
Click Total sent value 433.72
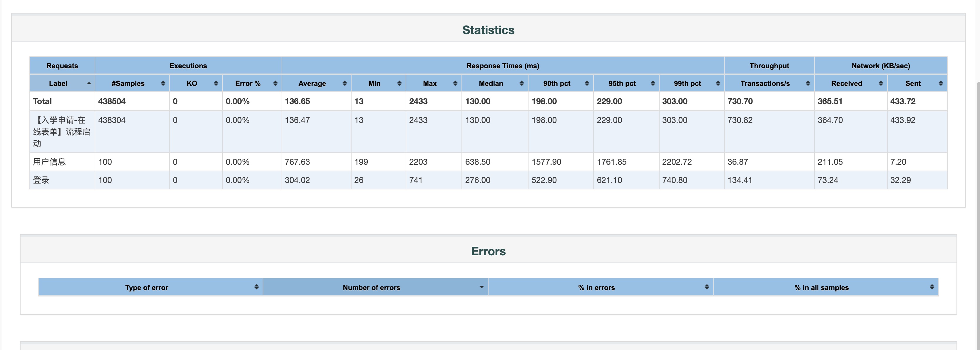[903, 101]
